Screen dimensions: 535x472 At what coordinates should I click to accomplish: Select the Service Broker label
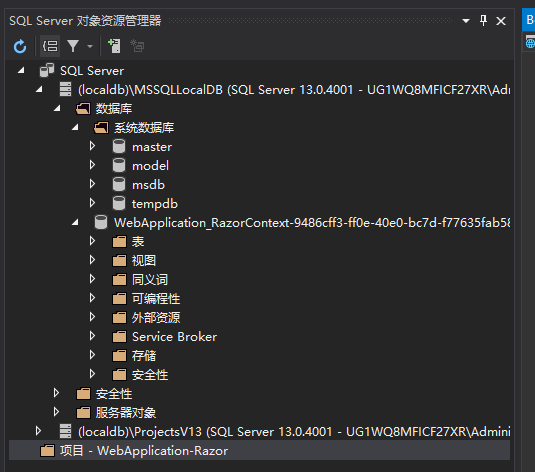coord(174,337)
